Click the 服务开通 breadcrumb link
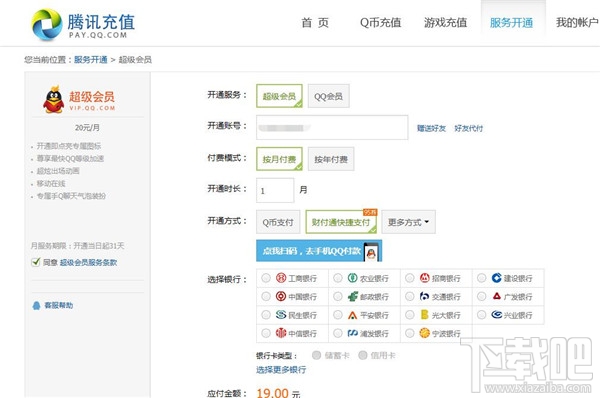Screen dimensions: 600x398 (x=91, y=60)
